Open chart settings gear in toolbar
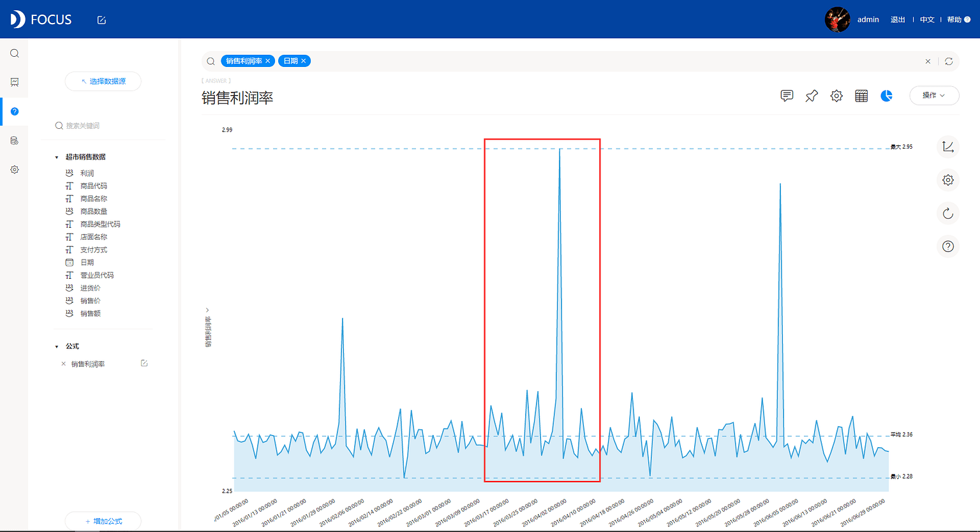This screenshot has width=980, height=532. point(836,96)
